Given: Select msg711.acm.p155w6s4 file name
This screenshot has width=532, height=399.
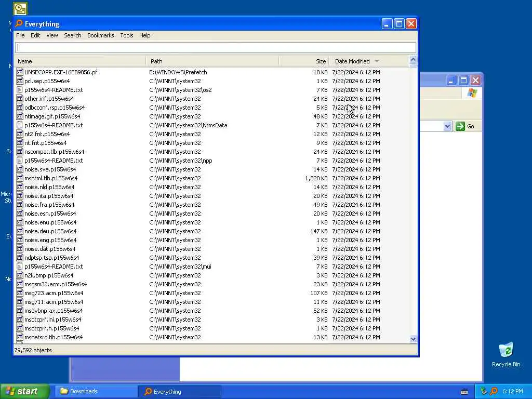Looking at the screenshot, I should (54, 302).
